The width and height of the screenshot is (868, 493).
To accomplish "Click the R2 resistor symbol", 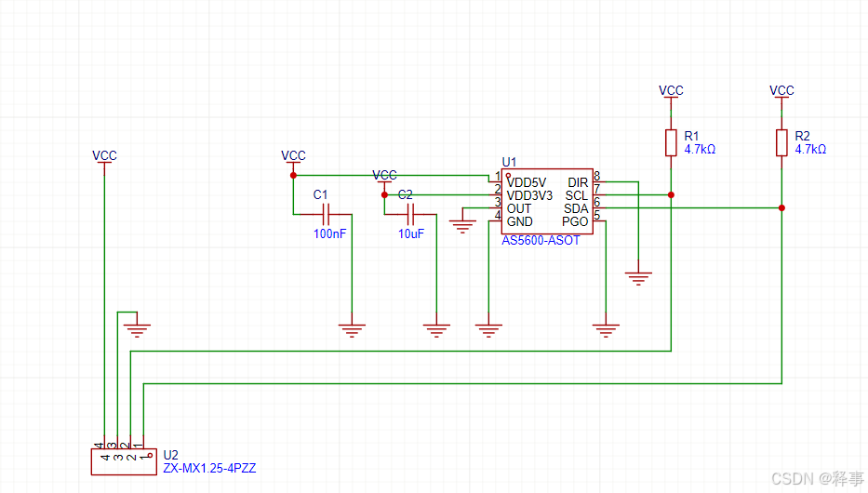I will 781,142.
